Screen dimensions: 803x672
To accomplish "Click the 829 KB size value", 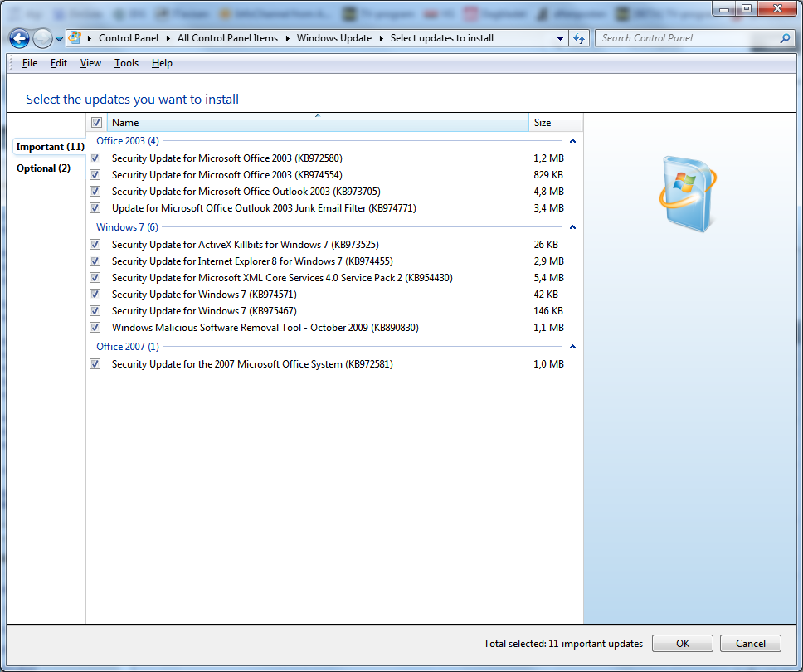I will [x=548, y=175].
